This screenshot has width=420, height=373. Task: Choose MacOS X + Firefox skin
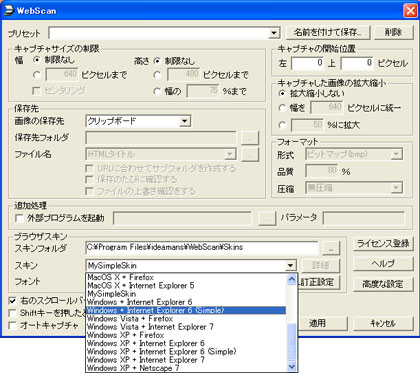pos(186,277)
